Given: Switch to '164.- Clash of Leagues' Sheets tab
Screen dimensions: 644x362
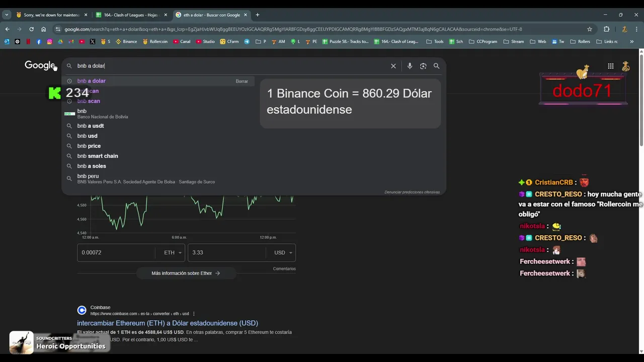Looking at the screenshot, I should click(x=131, y=15).
